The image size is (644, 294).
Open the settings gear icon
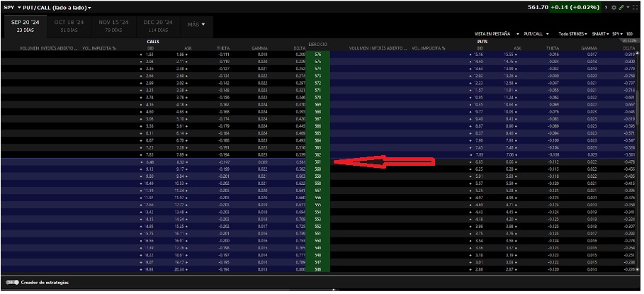[x=613, y=7]
